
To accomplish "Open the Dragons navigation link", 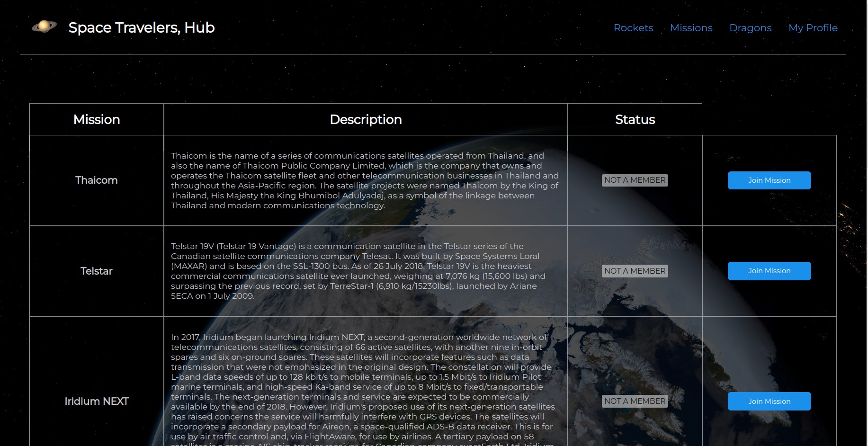I will tap(750, 28).
